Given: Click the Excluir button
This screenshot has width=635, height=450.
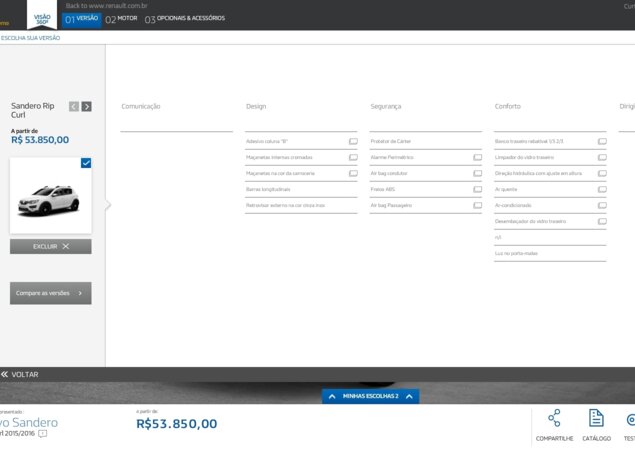Looking at the screenshot, I should click(51, 246).
